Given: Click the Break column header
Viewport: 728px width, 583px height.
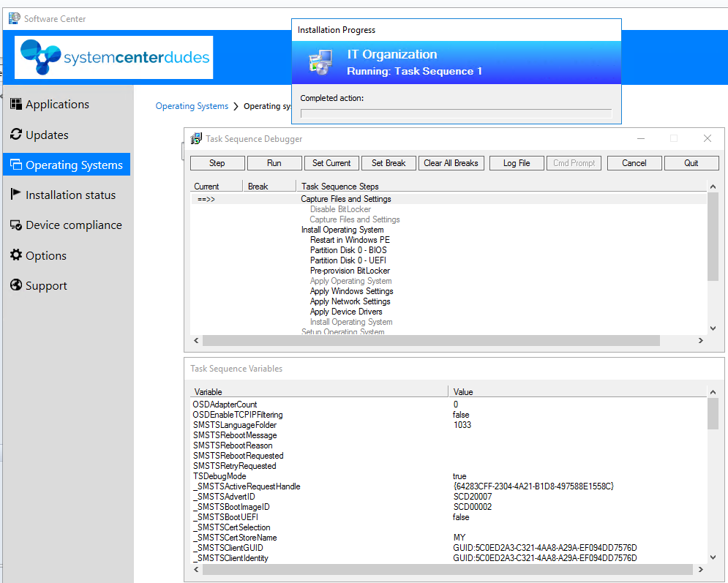Looking at the screenshot, I should tap(269, 186).
